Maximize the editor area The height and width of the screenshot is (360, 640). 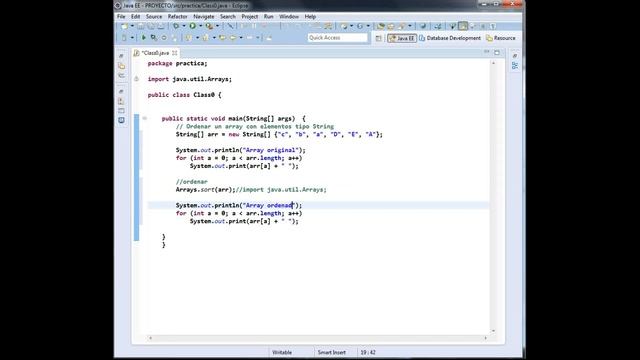tap(497, 52)
